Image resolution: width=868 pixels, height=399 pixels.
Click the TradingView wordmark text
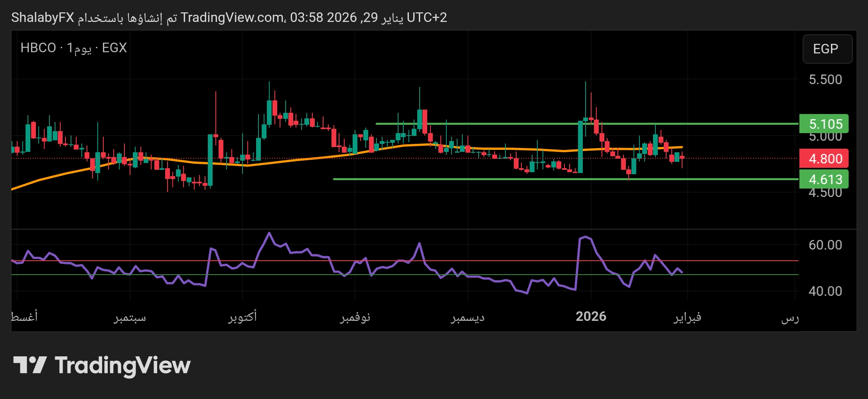pyautogui.click(x=122, y=366)
